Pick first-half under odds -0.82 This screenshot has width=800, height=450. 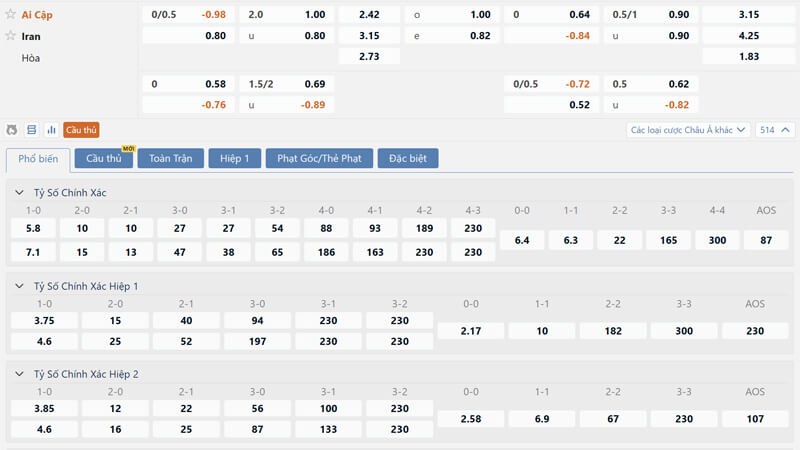[651, 105]
